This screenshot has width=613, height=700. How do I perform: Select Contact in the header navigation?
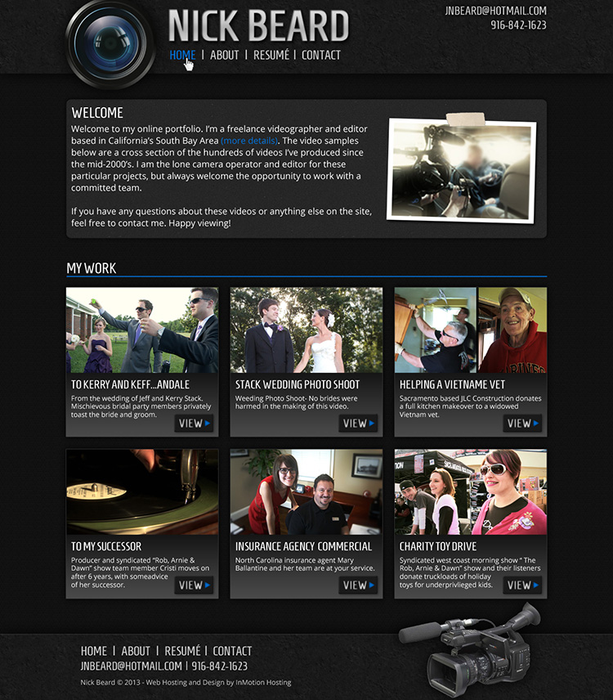(321, 55)
